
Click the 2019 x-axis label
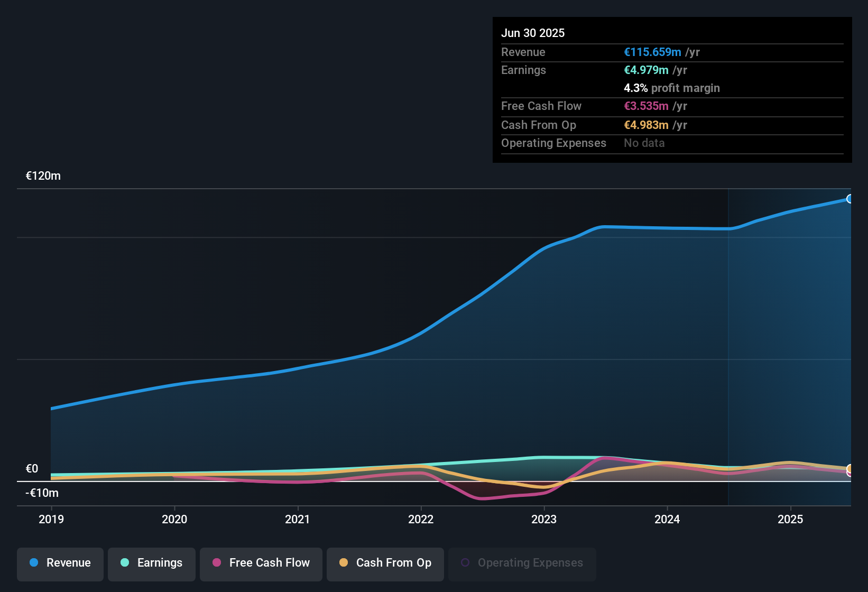coord(51,519)
